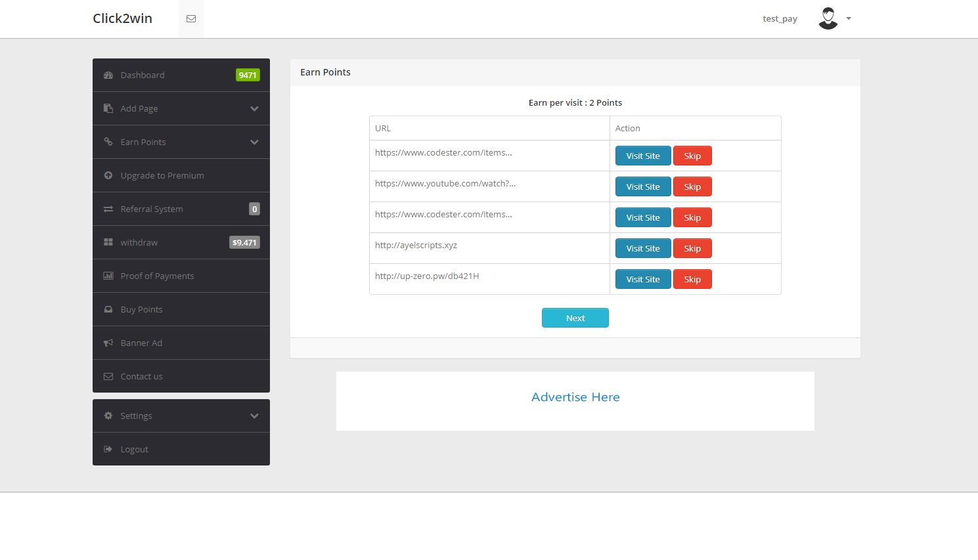Image resolution: width=978 pixels, height=560 pixels.
Task: Click the green 9471 points badge
Action: [x=248, y=75]
